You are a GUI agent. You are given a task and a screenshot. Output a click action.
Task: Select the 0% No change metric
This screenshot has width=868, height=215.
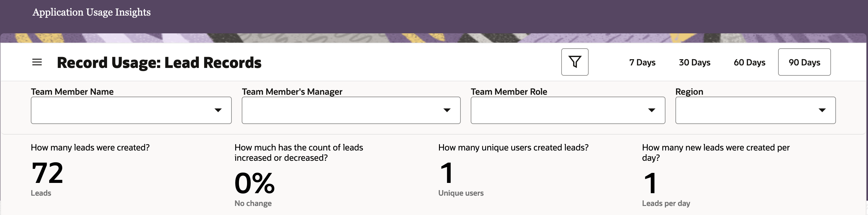pos(254,183)
